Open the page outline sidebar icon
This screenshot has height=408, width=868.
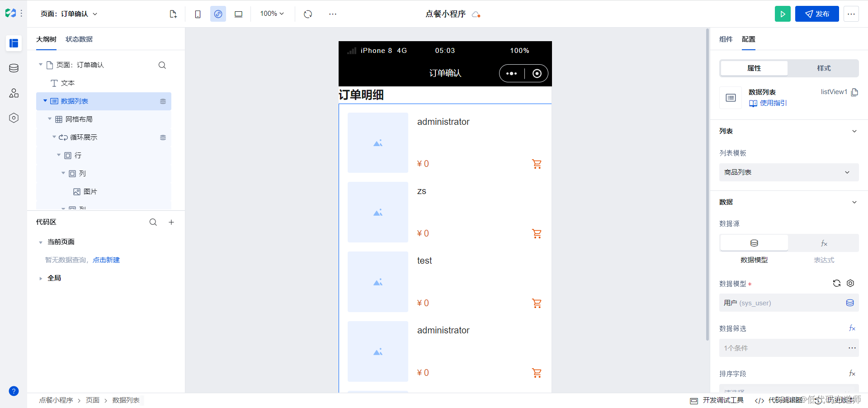(x=14, y=43)
